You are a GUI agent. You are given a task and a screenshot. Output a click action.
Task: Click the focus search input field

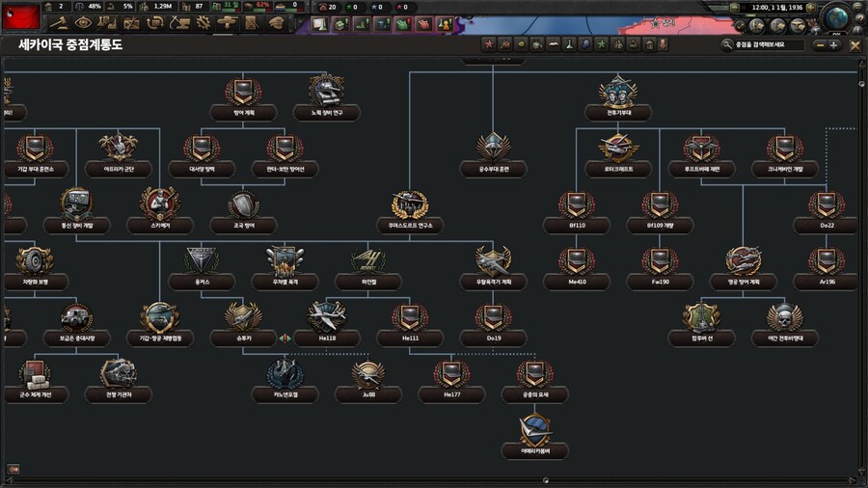coord(767,44)
